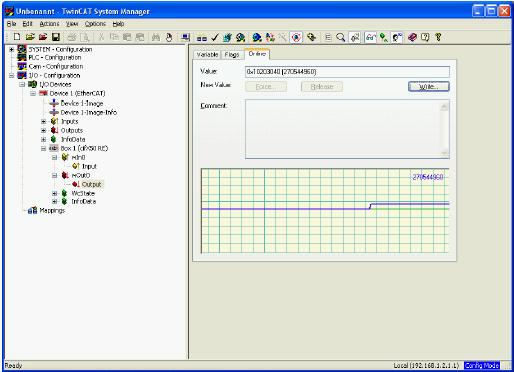Collapse the Box 1 node
The width and height of the screenshot is (514, 372).
43,149
